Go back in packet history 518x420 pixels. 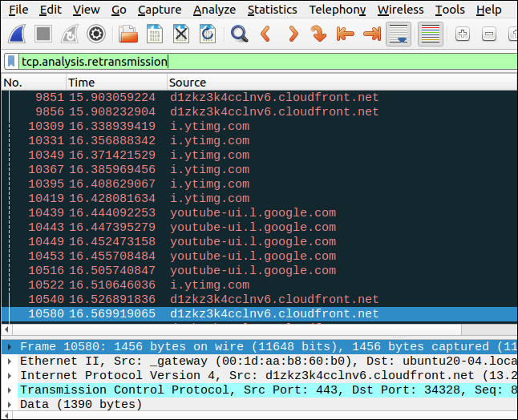tap(265, 34)
